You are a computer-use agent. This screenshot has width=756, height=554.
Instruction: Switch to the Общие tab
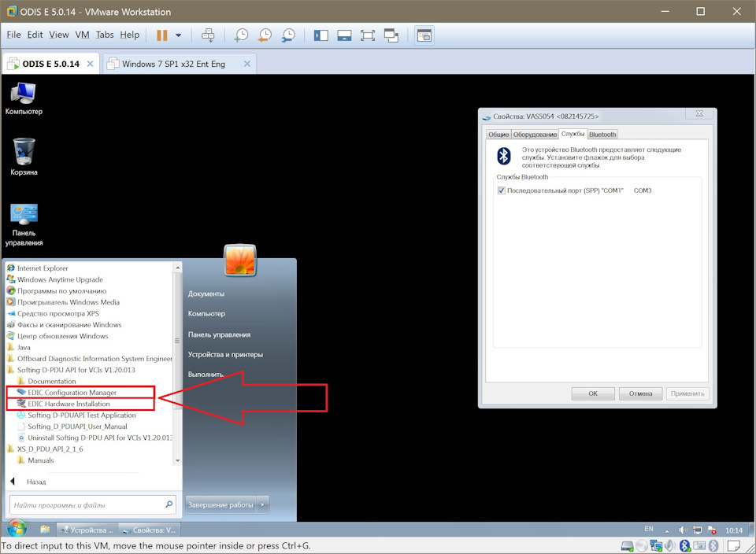coord(498,135)
